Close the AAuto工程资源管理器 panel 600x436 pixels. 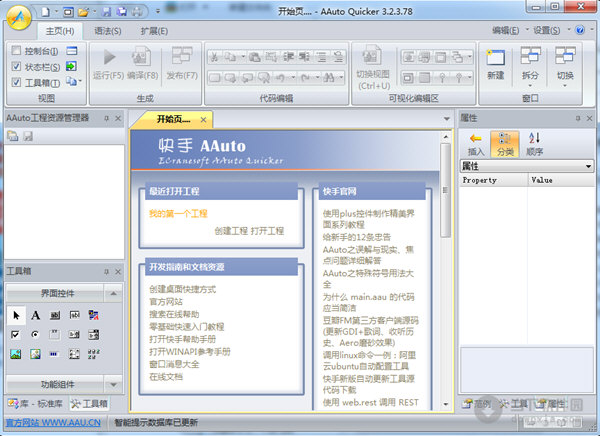[x=118, y=118]
